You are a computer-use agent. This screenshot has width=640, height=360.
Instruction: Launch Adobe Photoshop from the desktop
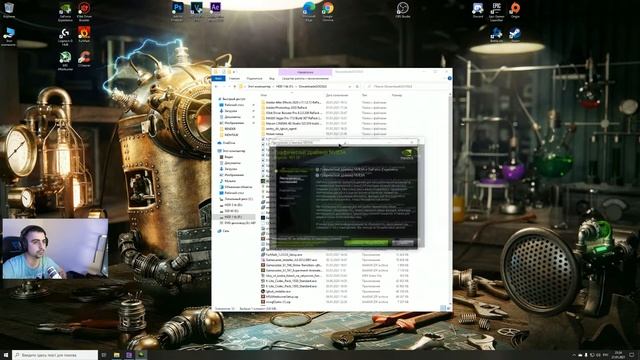(178, 11)
